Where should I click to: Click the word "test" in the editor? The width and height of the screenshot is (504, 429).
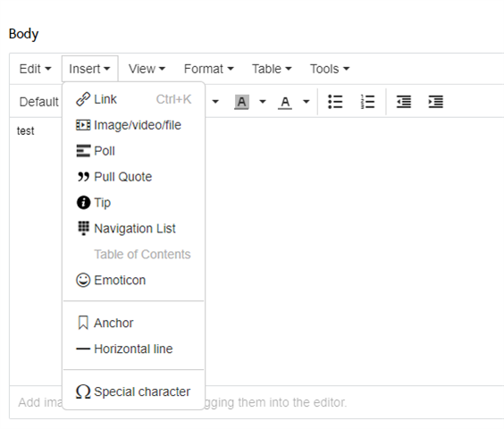coord(25,130)
